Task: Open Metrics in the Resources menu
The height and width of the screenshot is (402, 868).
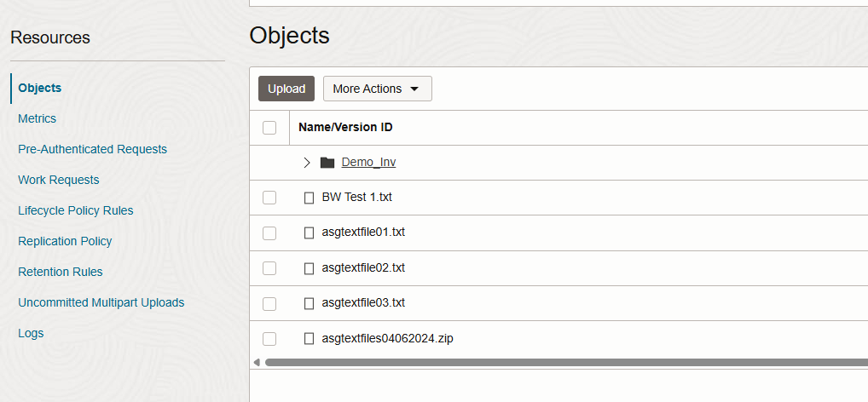Action: point(37,118)
